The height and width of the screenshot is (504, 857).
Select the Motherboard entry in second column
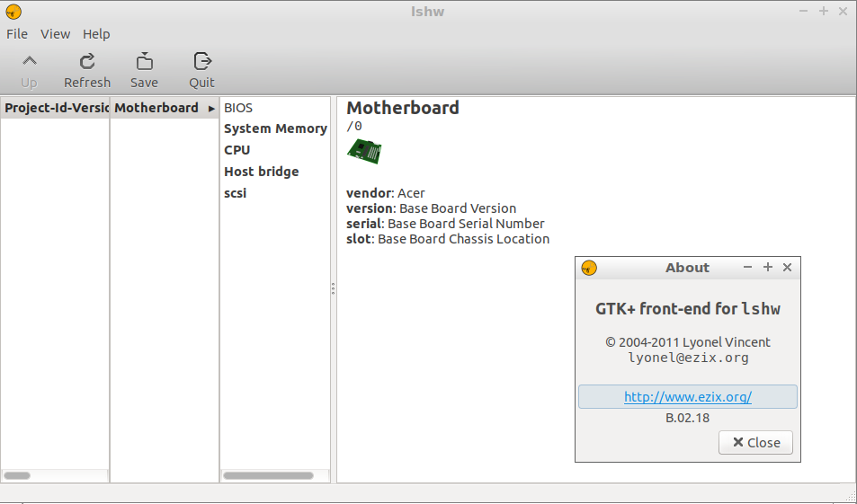[x=164, y=108]
